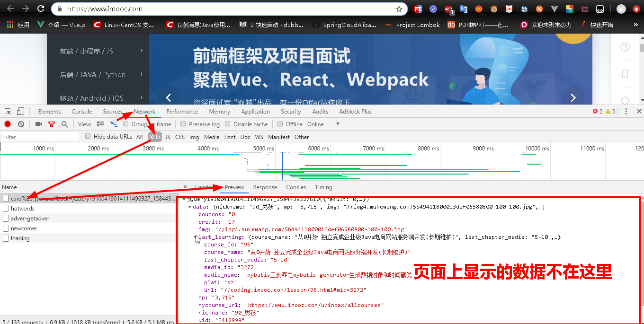Open the Project Lombok bookmark

(x=412, y=25)
